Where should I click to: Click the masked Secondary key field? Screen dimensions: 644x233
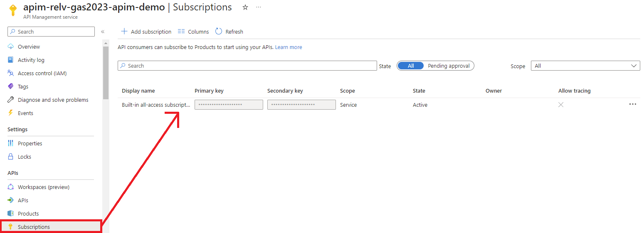click(301, 105)
